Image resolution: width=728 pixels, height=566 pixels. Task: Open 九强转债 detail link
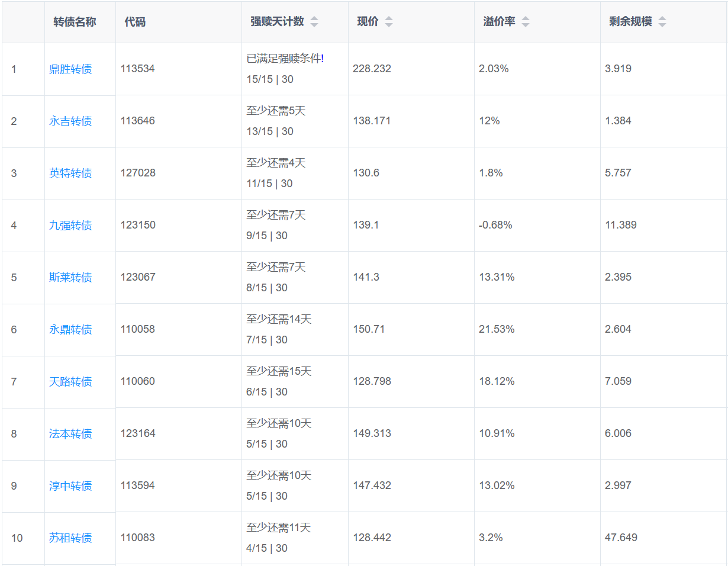pos(70,226)
